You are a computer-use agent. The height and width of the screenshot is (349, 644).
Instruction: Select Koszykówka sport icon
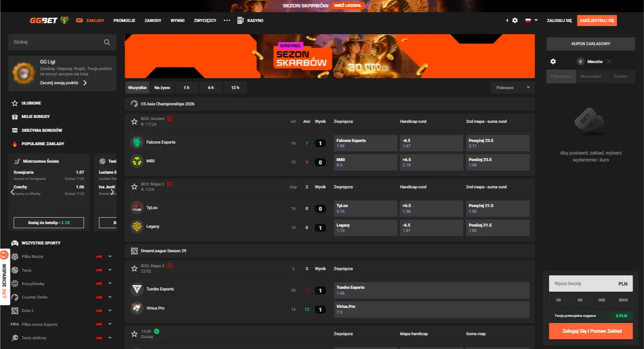tap(15, 284)
